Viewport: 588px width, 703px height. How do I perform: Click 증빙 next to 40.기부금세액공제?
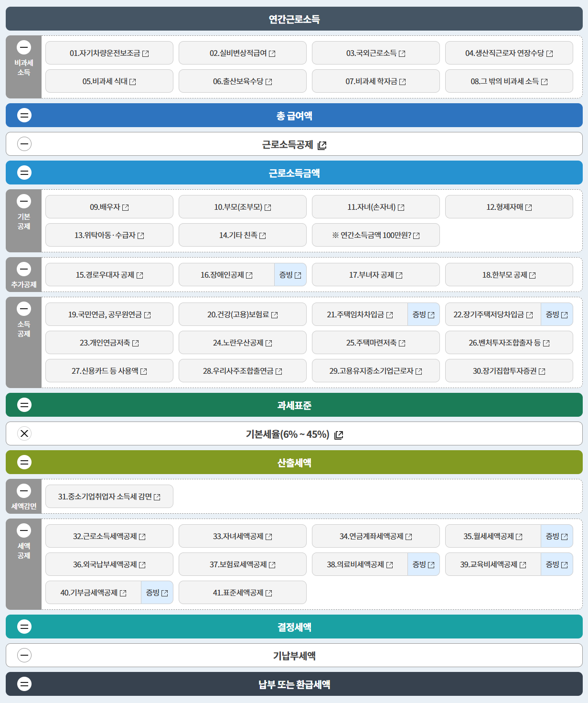(157, 593)
